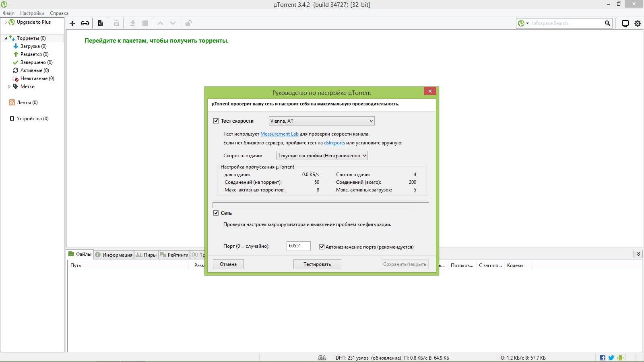Click the Facebook icon in status bar

603,358
